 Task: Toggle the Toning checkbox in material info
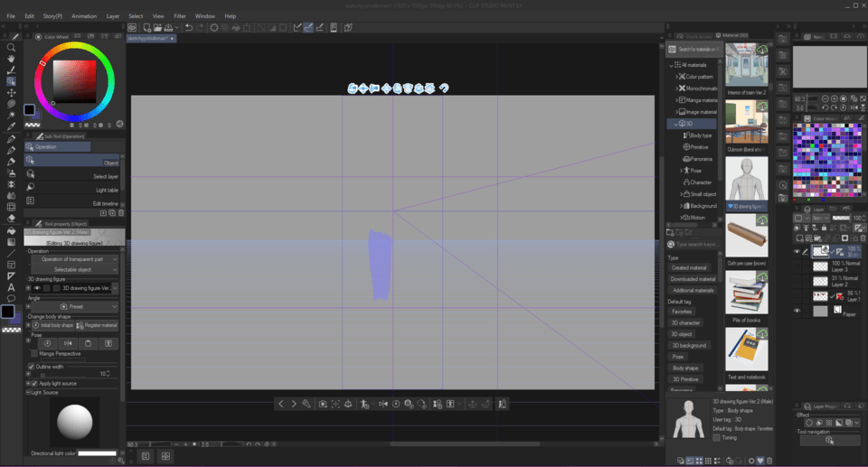click(716, 438)
